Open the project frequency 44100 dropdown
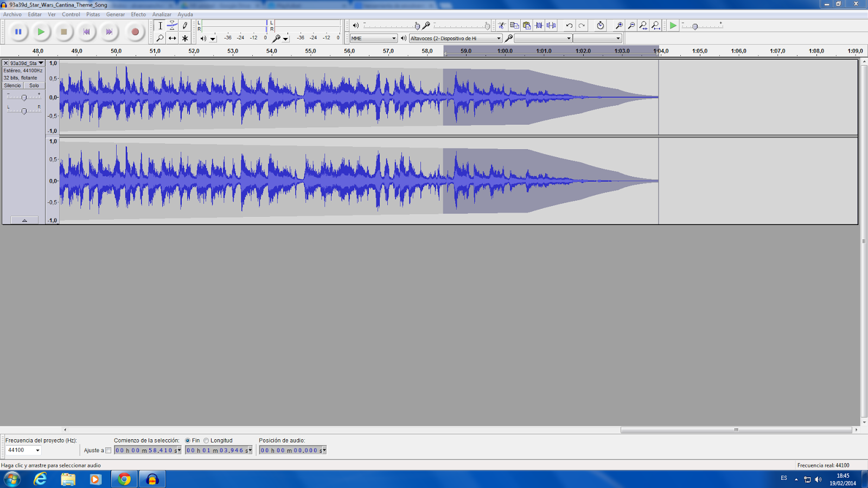Viewport: 868px width, 488px height. [23, 451]
